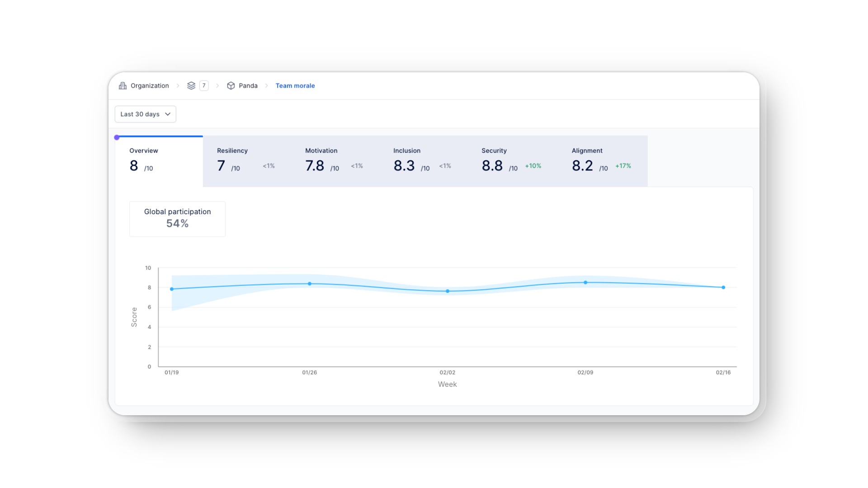Click the purple dot above the Overview tab
868x488 pixels.
117,136
